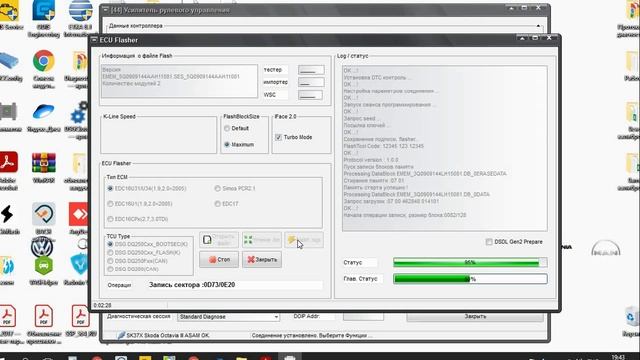
Task: Click the greyed Open file button
Action: (219, 240)
